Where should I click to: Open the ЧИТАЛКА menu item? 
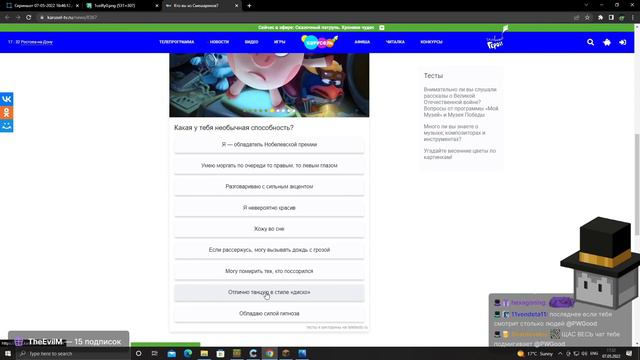coord(395,42)
